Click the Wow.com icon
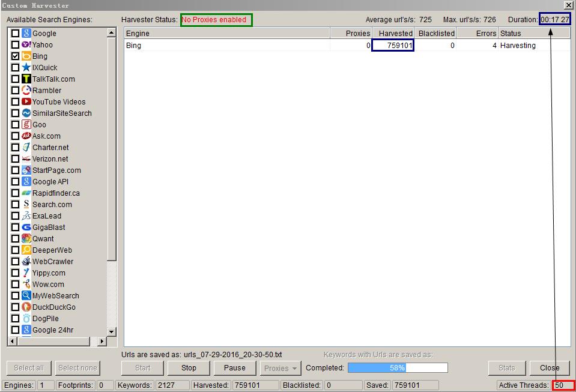This screenshot has width=576, height=392. coord(26,284)
